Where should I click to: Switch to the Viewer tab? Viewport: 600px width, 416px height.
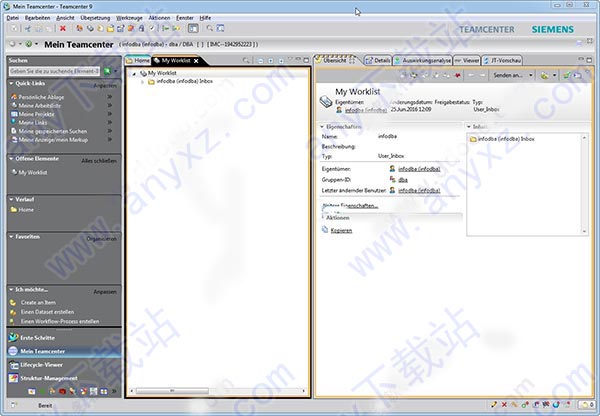(x=467, y=60)
